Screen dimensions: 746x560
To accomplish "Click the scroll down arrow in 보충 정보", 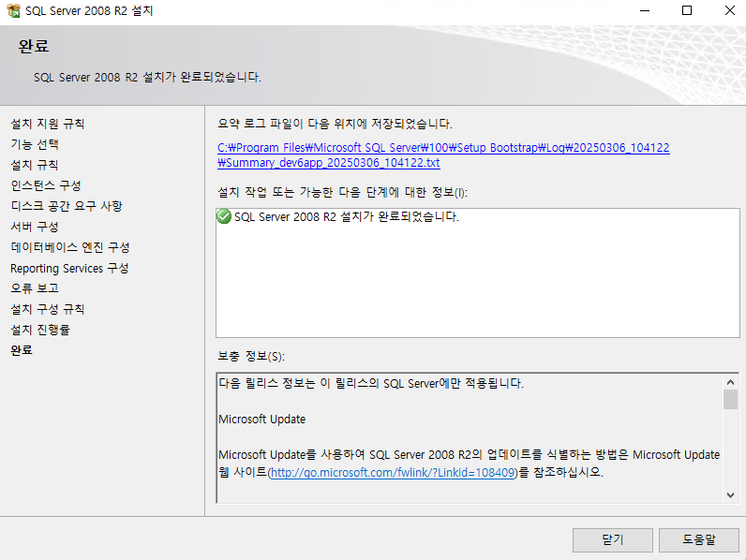I will point(730,494).
